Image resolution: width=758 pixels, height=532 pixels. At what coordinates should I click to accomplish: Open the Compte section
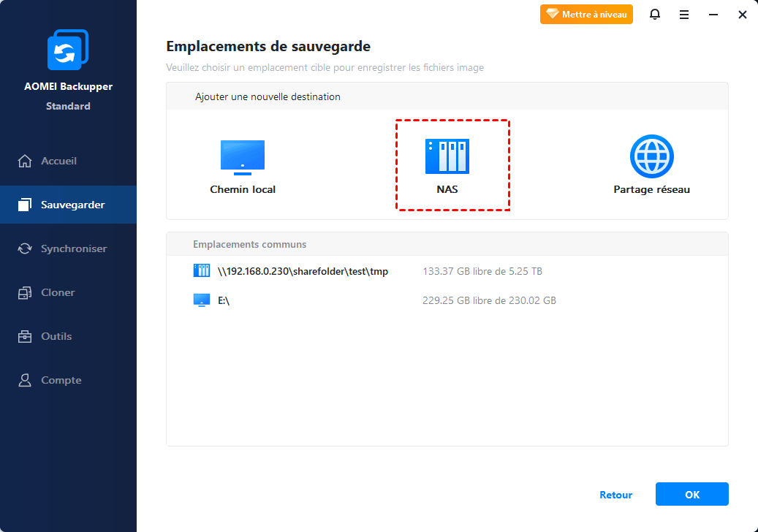(68, 380)
